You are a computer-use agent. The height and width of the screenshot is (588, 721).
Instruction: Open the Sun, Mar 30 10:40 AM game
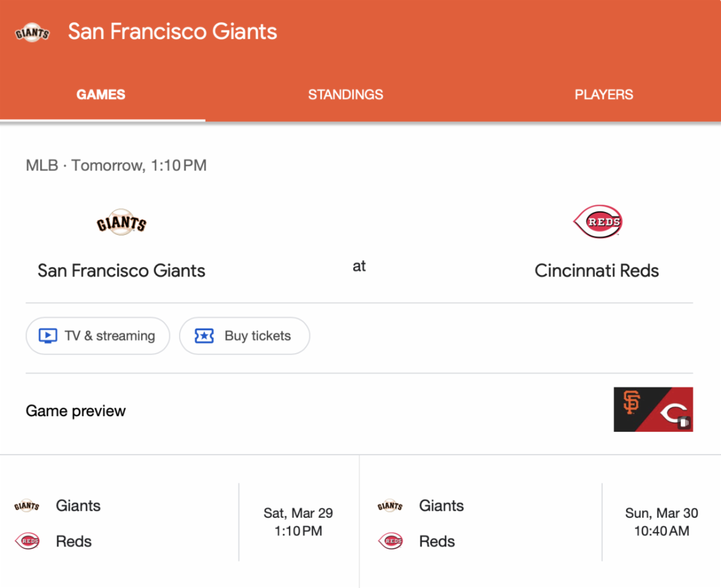[661, 521]
